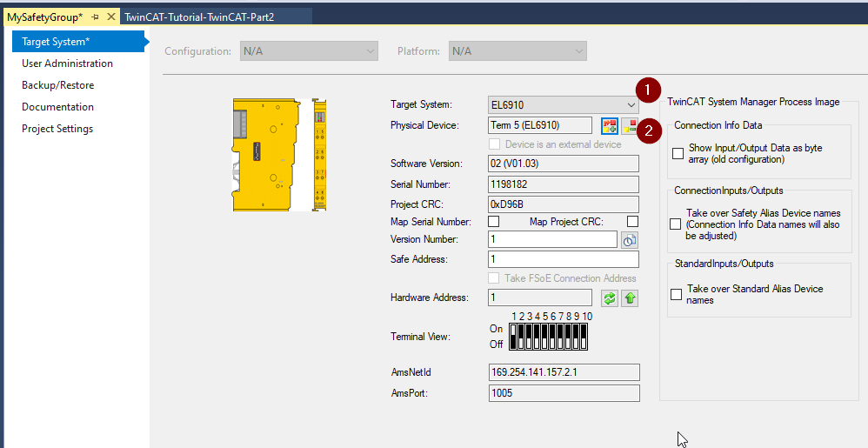Open the Configuration dropdown
Image resolution: width=868 pixels, height=448 pixels.
309,51
